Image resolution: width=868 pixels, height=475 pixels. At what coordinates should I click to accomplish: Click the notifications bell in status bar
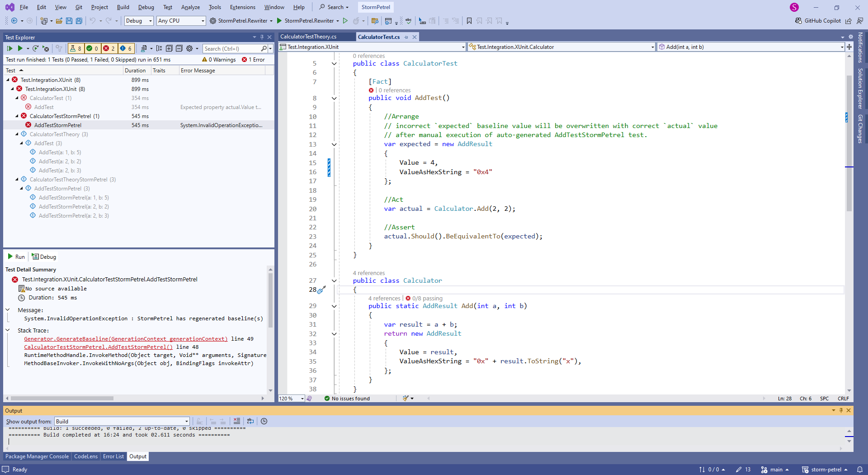point(859,470)
